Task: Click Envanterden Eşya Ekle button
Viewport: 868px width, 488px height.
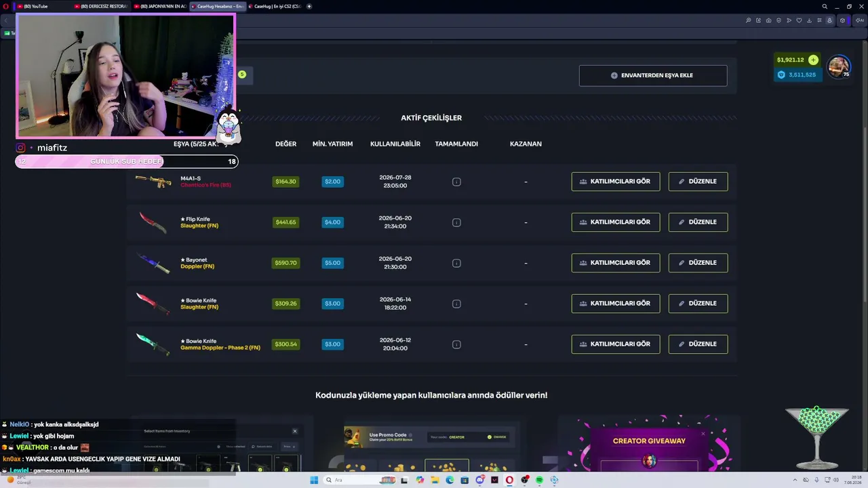Action: point(653,75)
